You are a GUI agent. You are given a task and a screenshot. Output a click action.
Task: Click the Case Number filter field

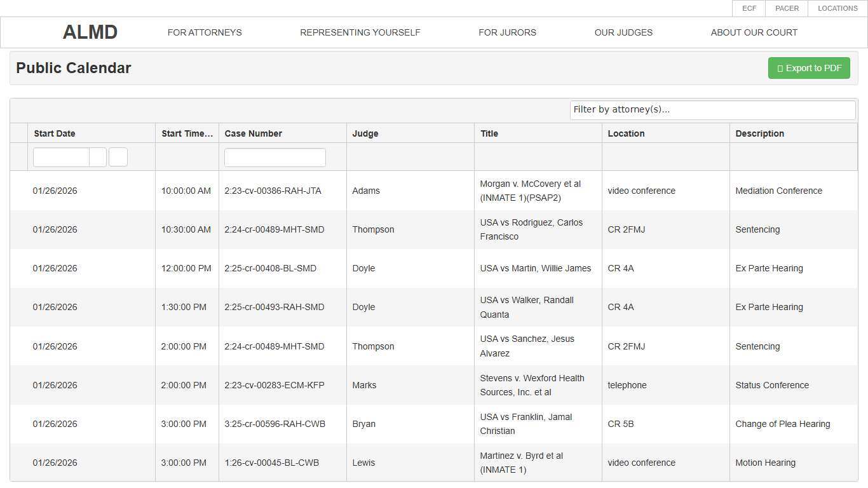(x=275, y=158)
